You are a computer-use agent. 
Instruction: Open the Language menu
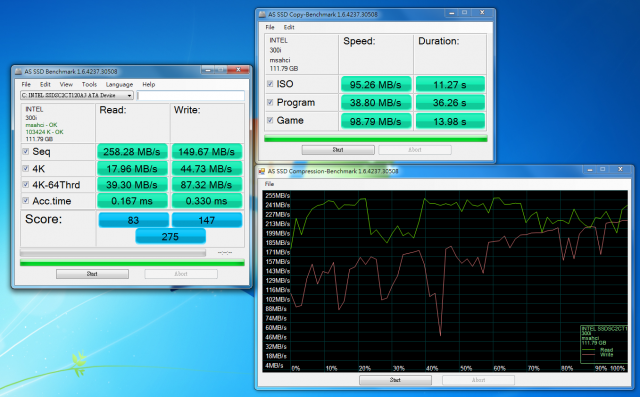pos(119,84)
